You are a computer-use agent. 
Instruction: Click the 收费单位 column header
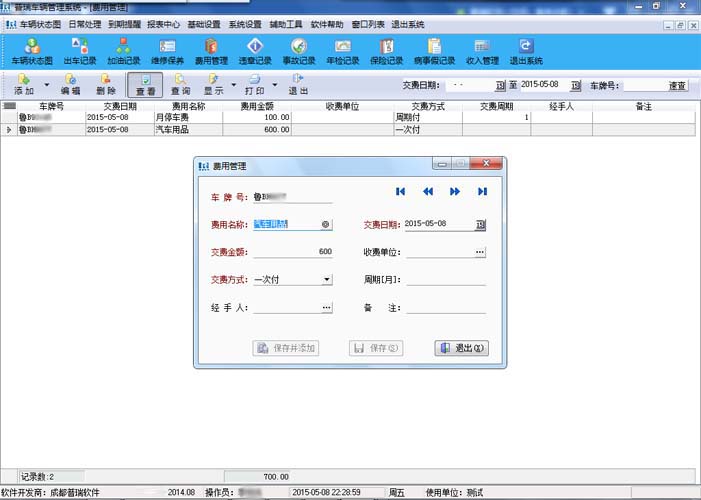pos(342,106)
